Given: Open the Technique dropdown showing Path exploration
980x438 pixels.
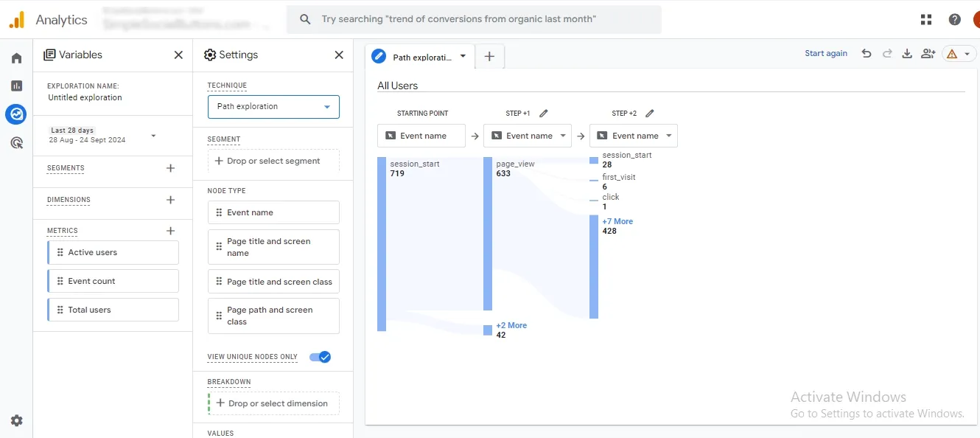Looking at the screenshot, I should tap(273, 107).
